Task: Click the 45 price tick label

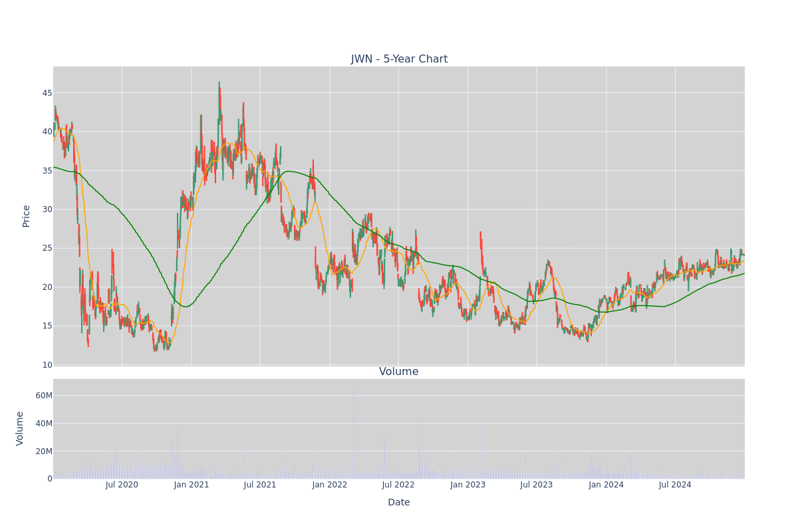Action: tap(47, 93)
